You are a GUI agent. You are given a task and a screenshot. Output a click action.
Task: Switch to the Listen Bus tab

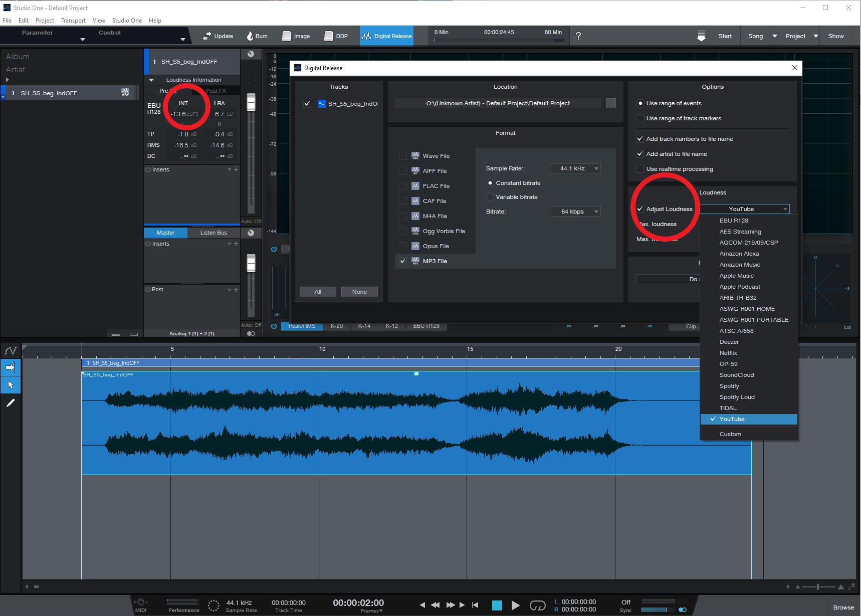(x=213, y=233)
